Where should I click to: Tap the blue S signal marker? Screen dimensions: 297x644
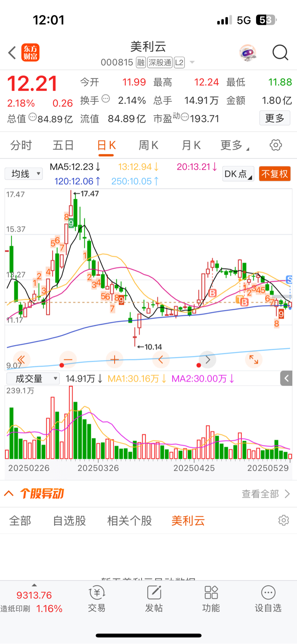[289, 280]
